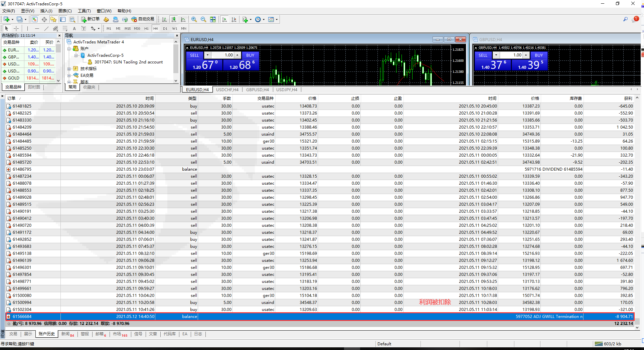This screenshot has width=644, height=350.
Task: Select the text label 'A' tool
Action: (74, 29)
